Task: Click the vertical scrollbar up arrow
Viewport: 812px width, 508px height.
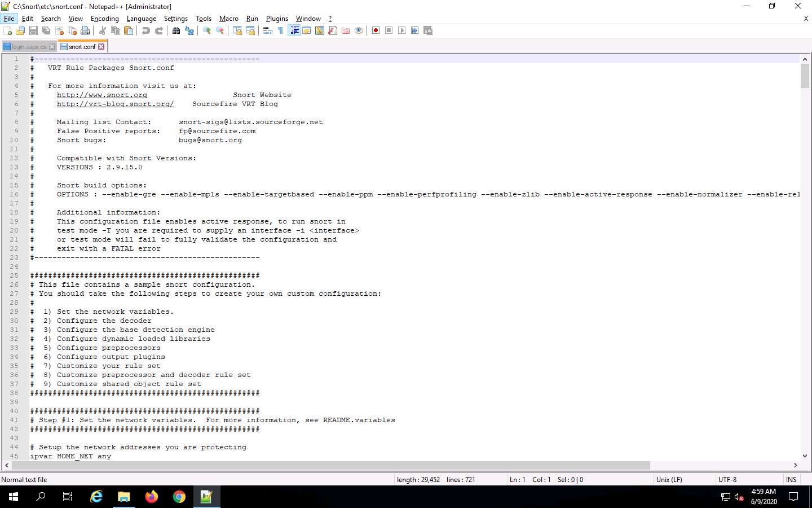Action: pos(805,59)
